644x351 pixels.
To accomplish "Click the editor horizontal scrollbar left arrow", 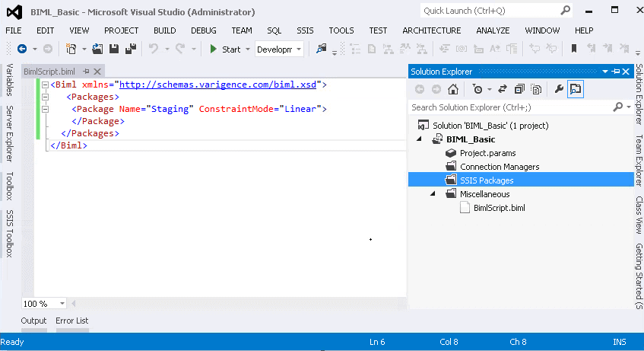I will pyautogui.click(x=74, y=304).
